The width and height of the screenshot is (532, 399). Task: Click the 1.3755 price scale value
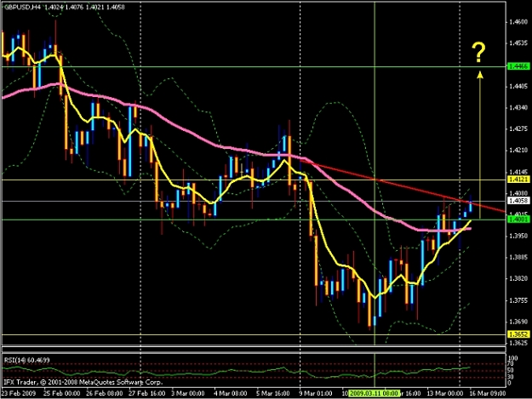point(518,300)
